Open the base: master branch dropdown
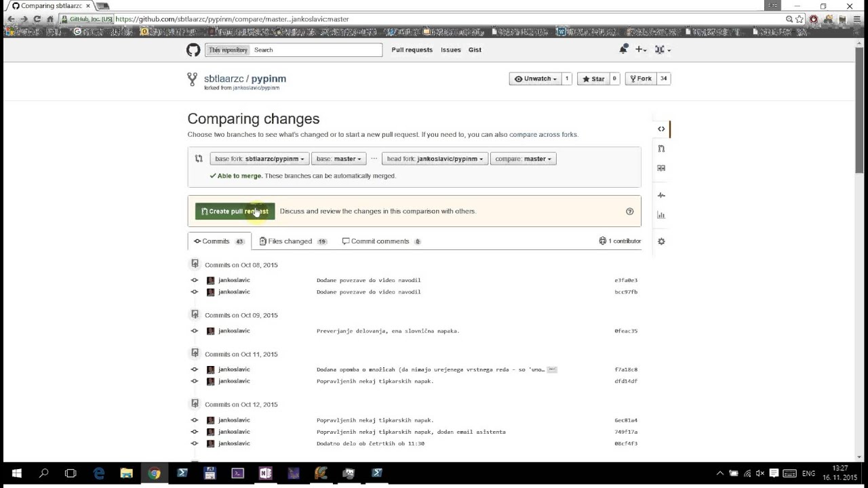The height and width of the screenshot is (488, 868). (x=339, y=159)
